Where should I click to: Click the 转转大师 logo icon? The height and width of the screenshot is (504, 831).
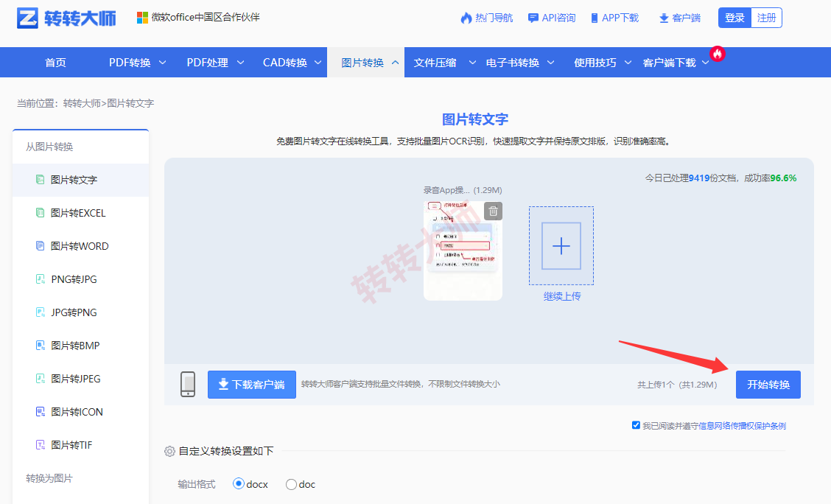(x=27, y=18)
